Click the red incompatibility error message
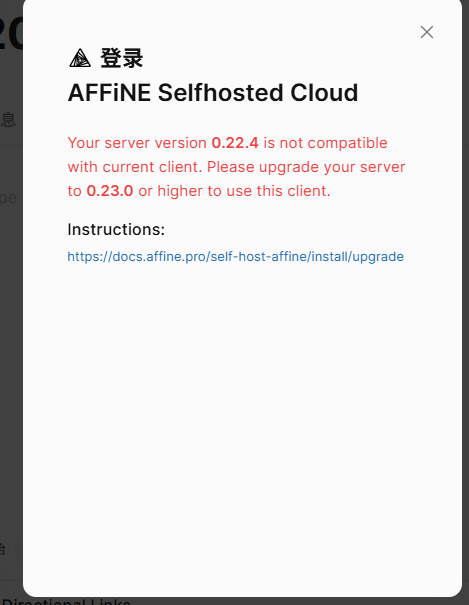The image size is (469, 605). [236, 167]
